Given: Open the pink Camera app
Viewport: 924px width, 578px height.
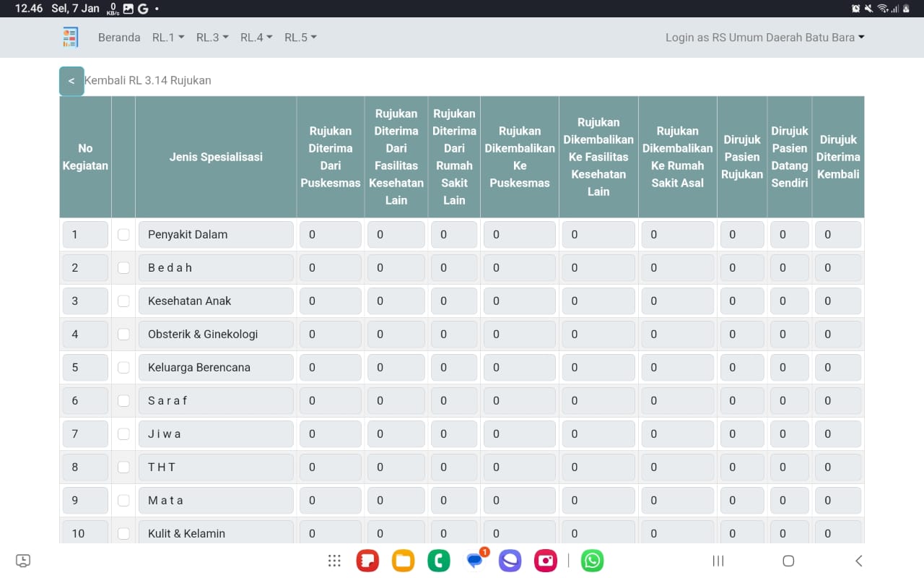Looking at the screenshot, I should 546,561.
